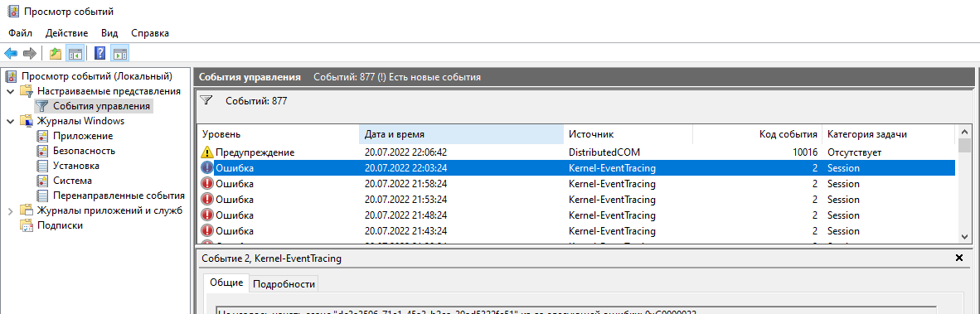
Task: Open the Файл menu
Action: 21,33
